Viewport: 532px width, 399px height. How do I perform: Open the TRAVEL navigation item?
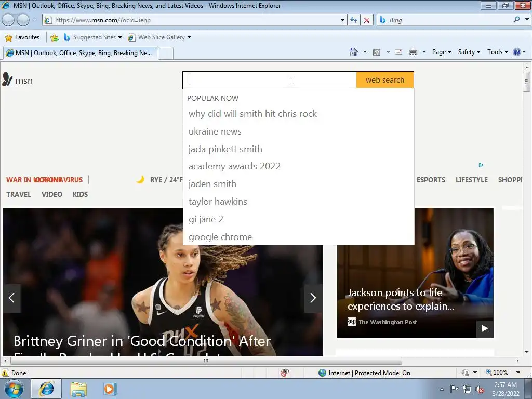pyautogui.click(x=19, y=194)
